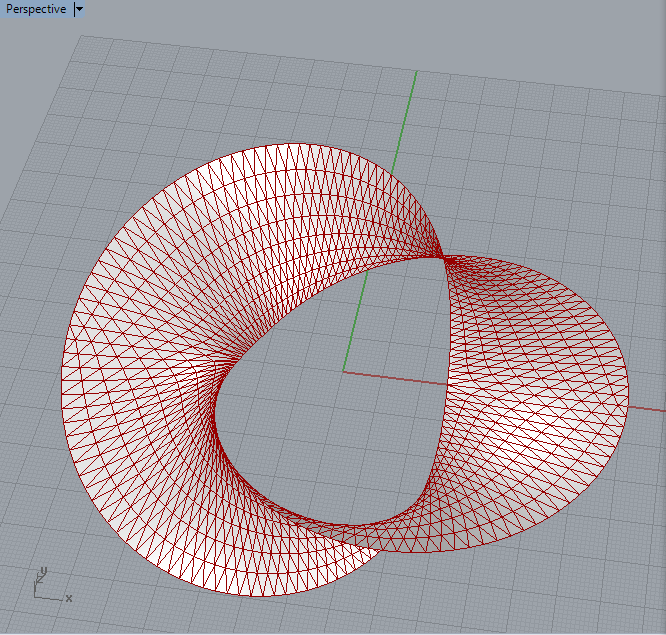Screen dimensions: 666x635
Task: Click the Perspective viewport title label
Action: coord(36,9)
